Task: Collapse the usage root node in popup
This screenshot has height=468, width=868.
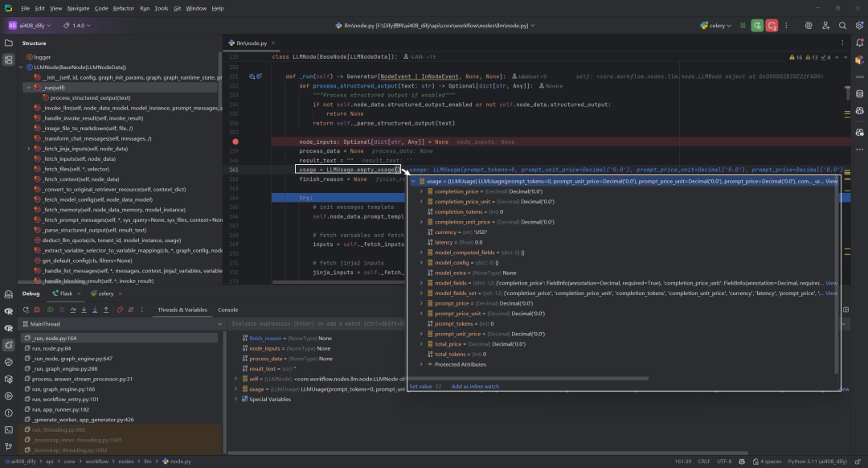Action: (413, 181)
